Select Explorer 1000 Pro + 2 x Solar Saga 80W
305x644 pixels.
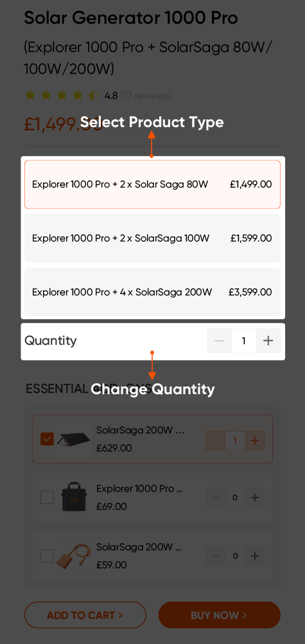point(152,184)
